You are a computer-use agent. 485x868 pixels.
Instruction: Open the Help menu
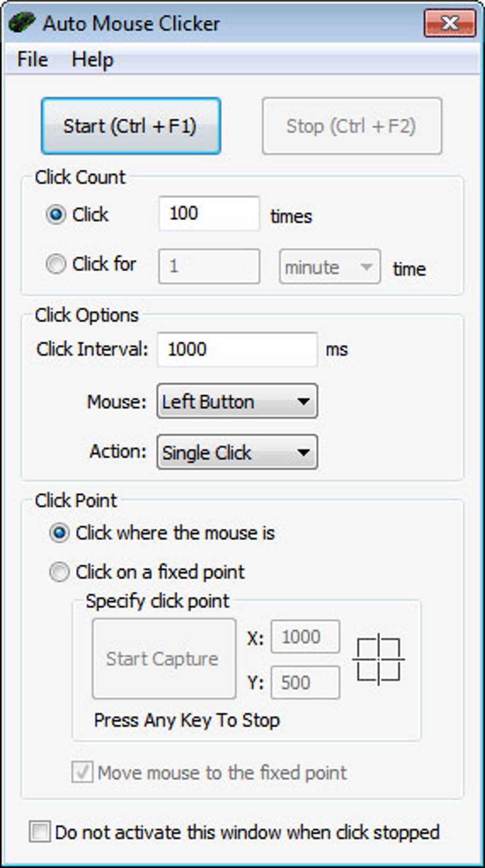(x=92, y=60)
